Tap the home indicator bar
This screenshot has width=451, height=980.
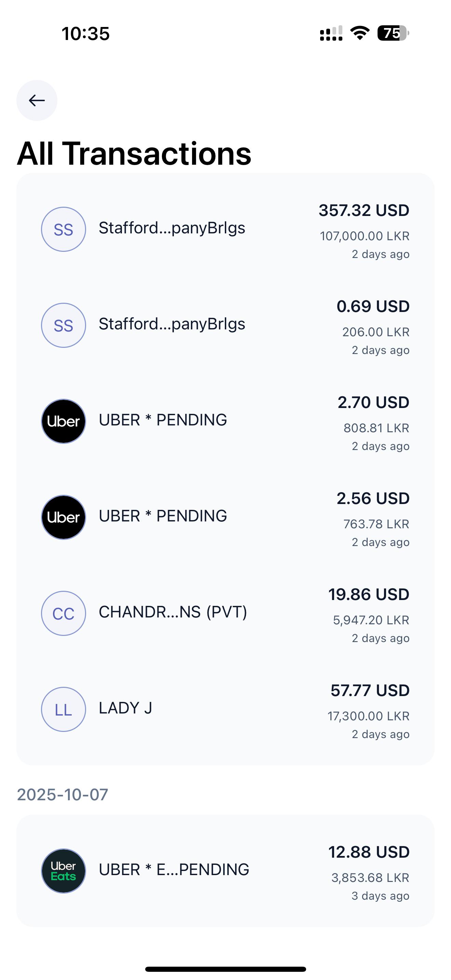tap(225, 969)
